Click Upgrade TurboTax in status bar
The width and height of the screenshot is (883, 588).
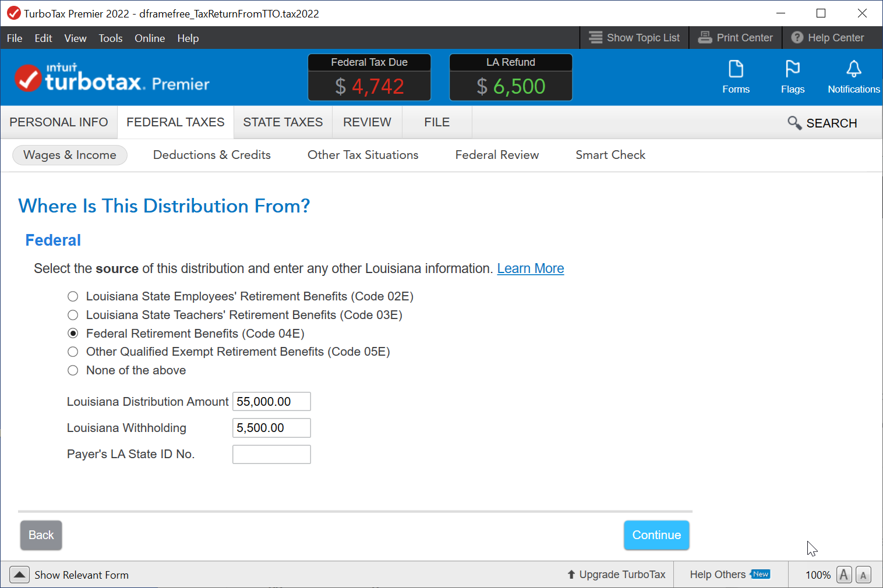pos(616,575)
